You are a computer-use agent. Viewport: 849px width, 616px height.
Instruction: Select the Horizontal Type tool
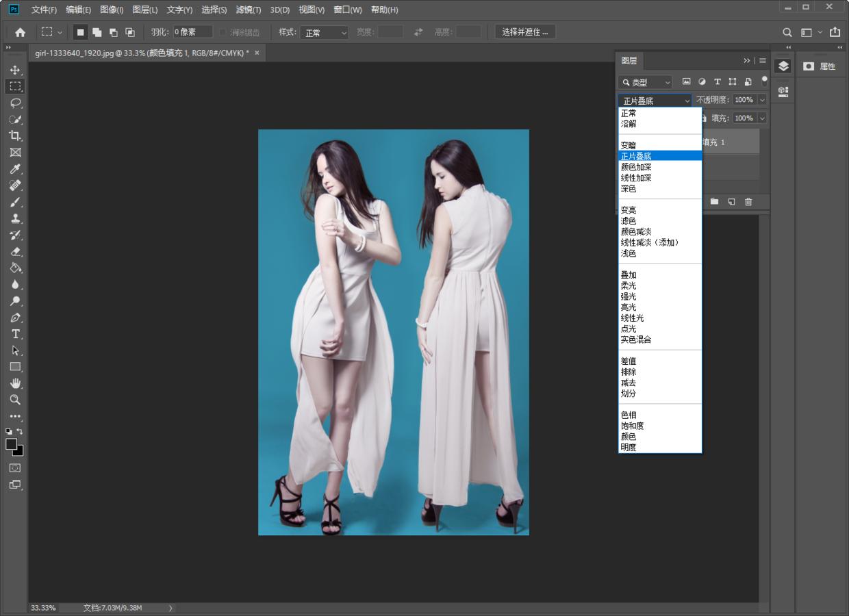pyautogui.click(x=15, y=334)
